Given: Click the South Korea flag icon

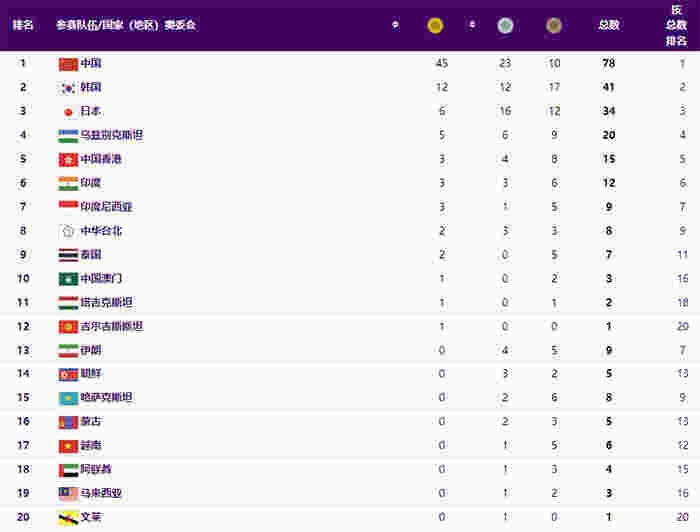Looking at the screenshot, I should (x=68, y=87).
